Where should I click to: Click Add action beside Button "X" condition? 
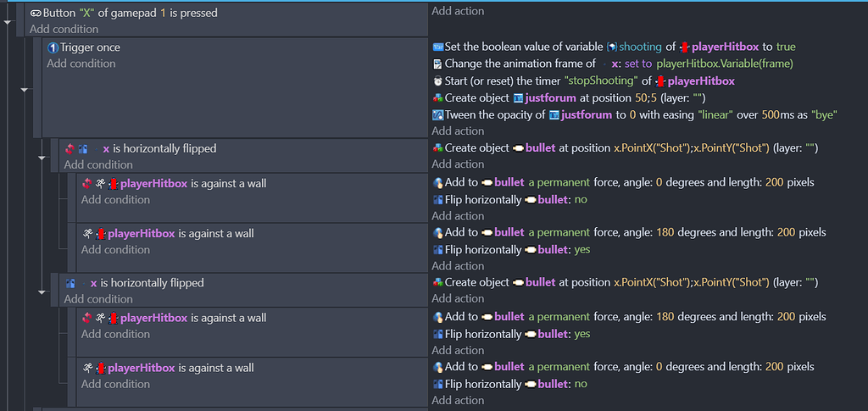[458, 11]
